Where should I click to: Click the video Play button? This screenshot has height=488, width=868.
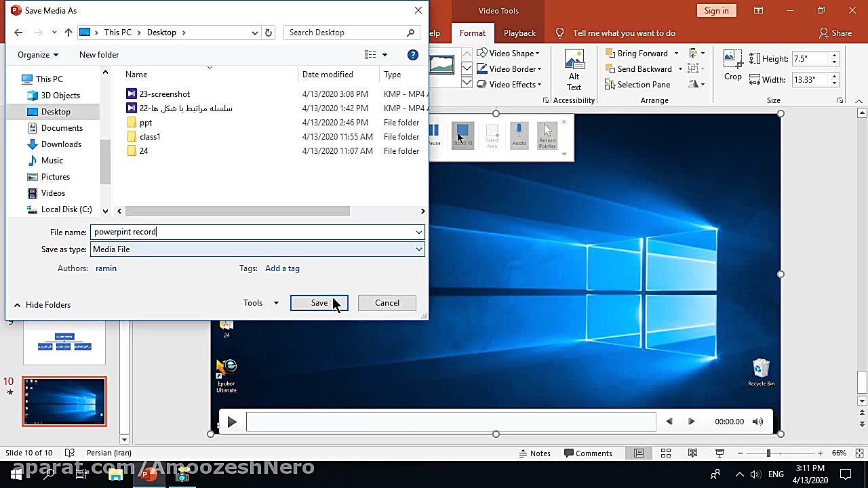[231, 422]
